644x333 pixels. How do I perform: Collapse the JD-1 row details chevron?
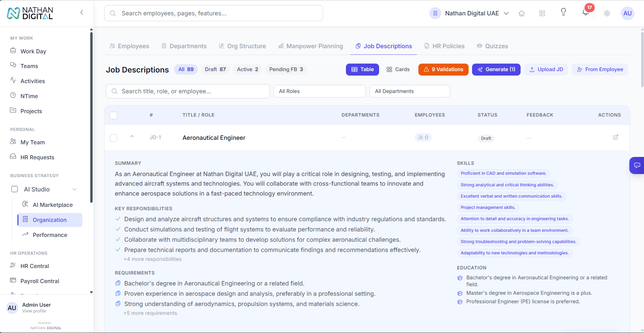pyautogui.click(x=132, y=136)
